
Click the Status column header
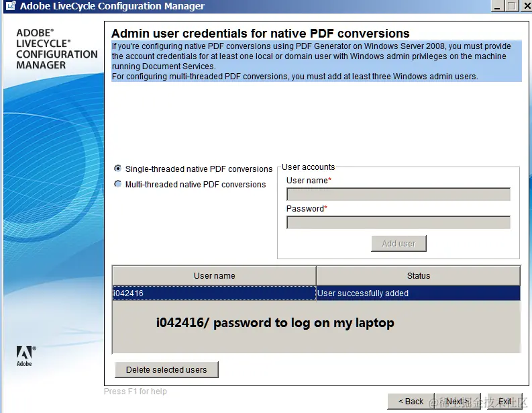coord(419,276)
